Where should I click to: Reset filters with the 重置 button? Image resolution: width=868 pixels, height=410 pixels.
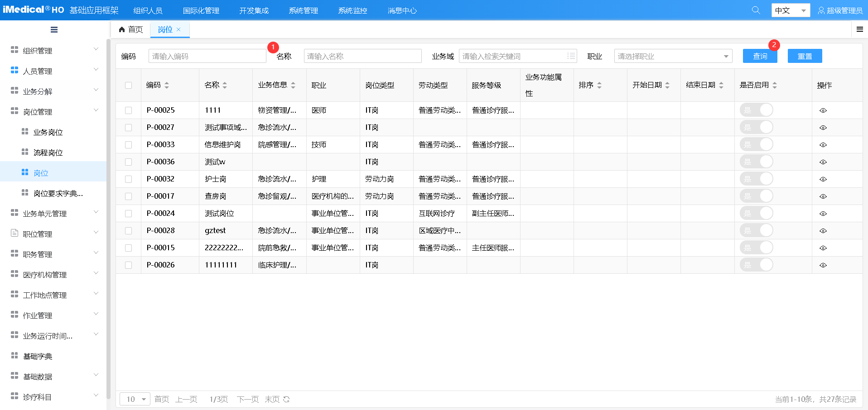coord(805,56)
